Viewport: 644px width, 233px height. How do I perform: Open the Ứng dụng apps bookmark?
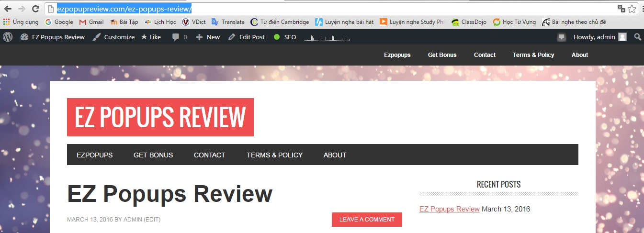(x=21, y=22)
